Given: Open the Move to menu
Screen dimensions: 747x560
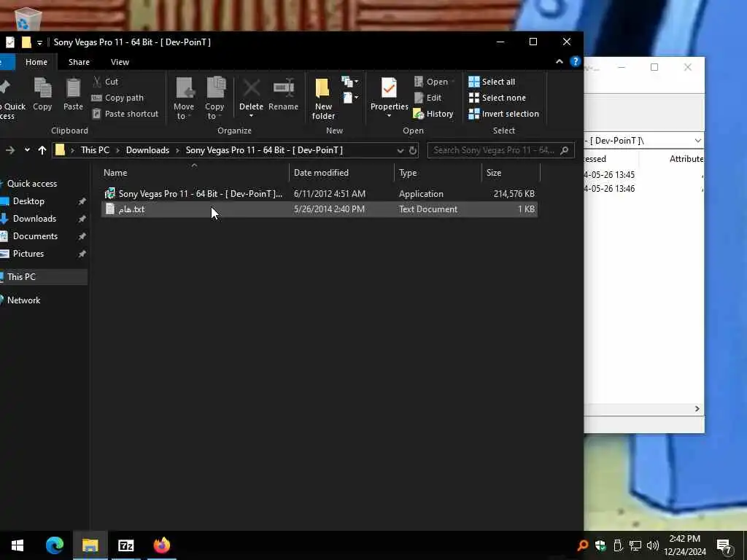Looking at the screenshot, I should coord(184,98).
